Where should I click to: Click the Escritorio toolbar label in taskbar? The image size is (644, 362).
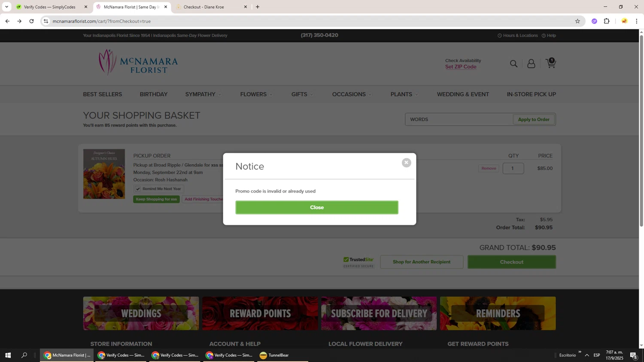pos(568,355)
